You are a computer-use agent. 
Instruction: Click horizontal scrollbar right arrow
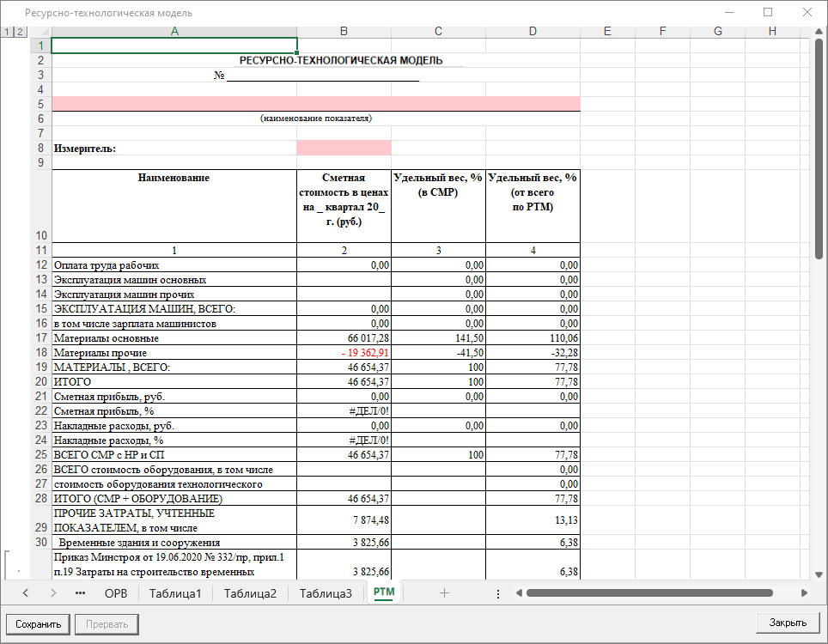click(x=804, y=592)
